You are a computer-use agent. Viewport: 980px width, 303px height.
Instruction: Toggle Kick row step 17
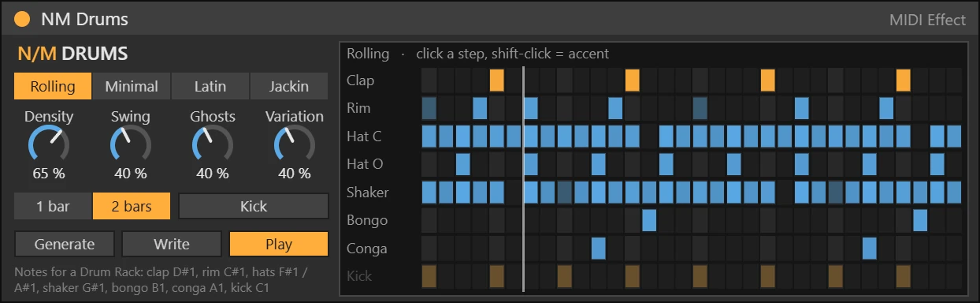(x=700, y=276)
